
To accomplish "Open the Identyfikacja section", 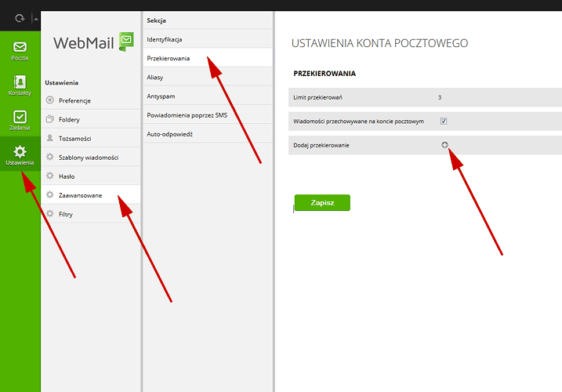I will [208, 39].
